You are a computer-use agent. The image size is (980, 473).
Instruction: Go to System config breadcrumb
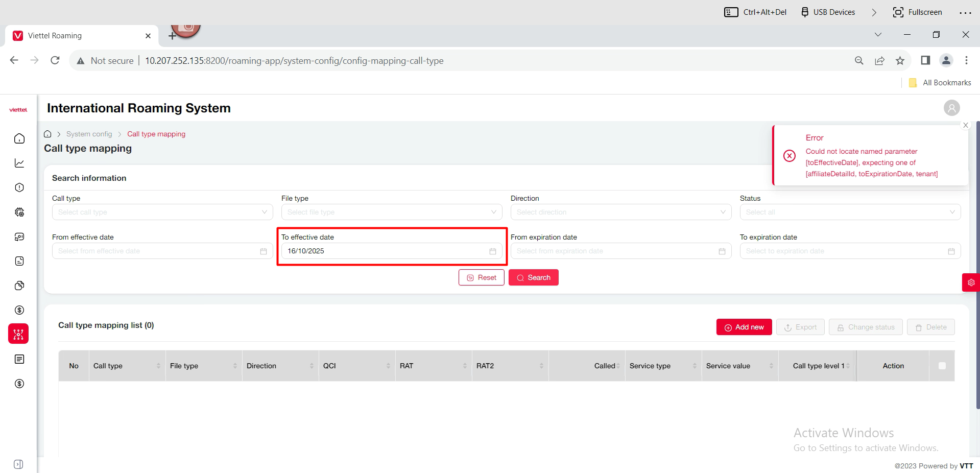89,134
